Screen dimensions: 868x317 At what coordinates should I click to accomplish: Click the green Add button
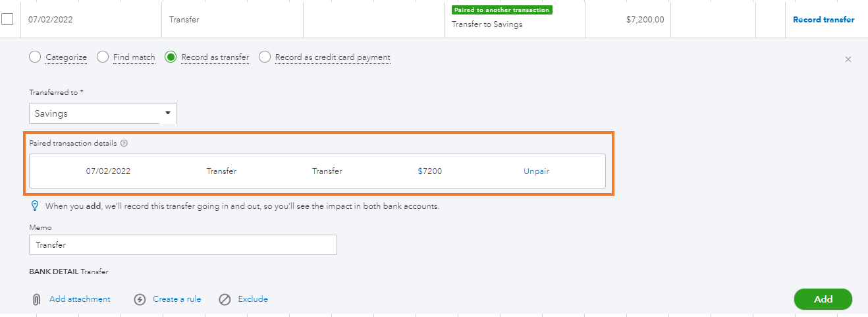click(x=823, y=299)
